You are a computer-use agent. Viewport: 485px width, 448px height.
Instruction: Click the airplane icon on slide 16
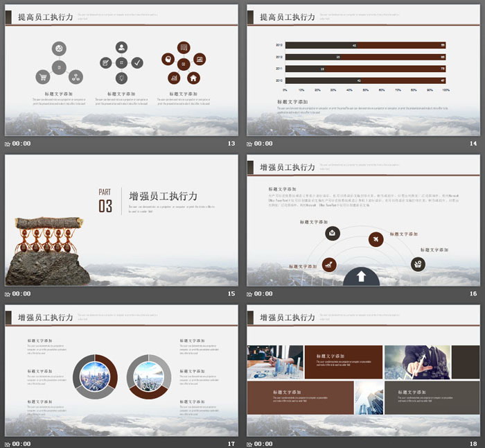click(x=376, y=239)
